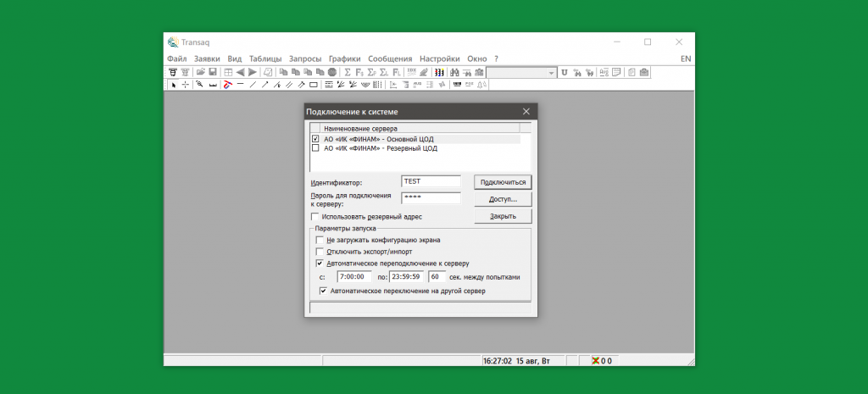The image size is (868, 394).
Task: Click the binoculars search icon
Action: coord(454,73)
